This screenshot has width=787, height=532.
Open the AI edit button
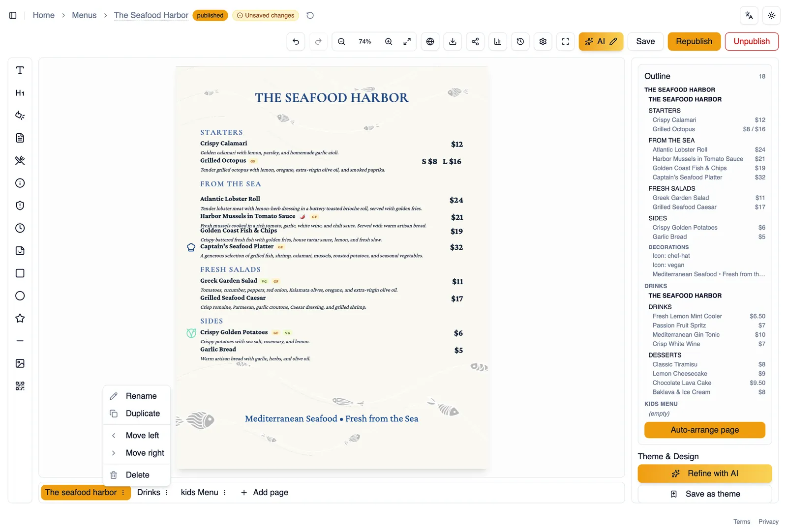tap(601, 41)
